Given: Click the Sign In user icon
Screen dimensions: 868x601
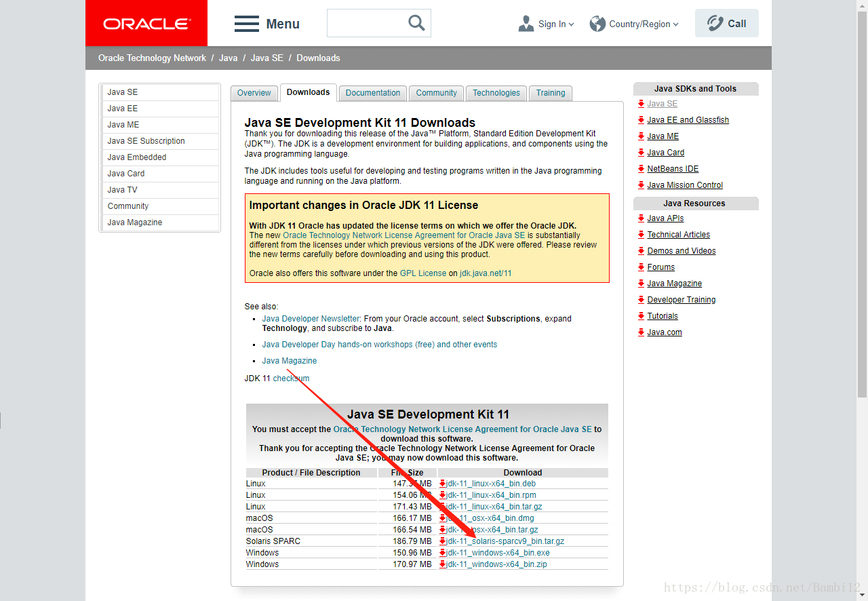Looking at the screenshot, I should [526, 24].
